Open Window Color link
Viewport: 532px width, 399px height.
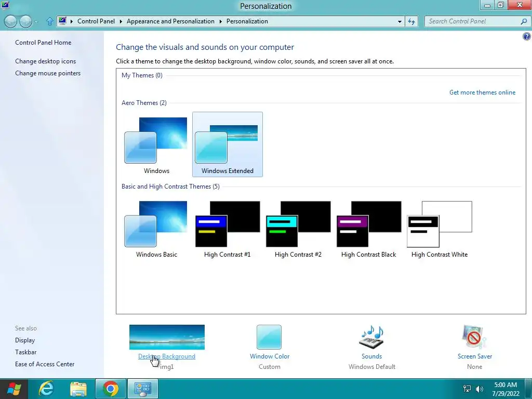coord(270,356)
